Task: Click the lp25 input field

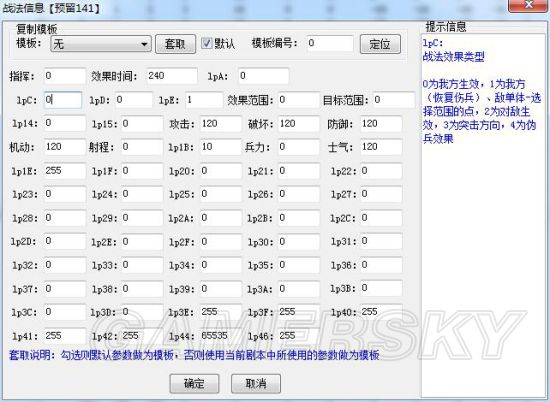Action: click(x=221, y=194)
